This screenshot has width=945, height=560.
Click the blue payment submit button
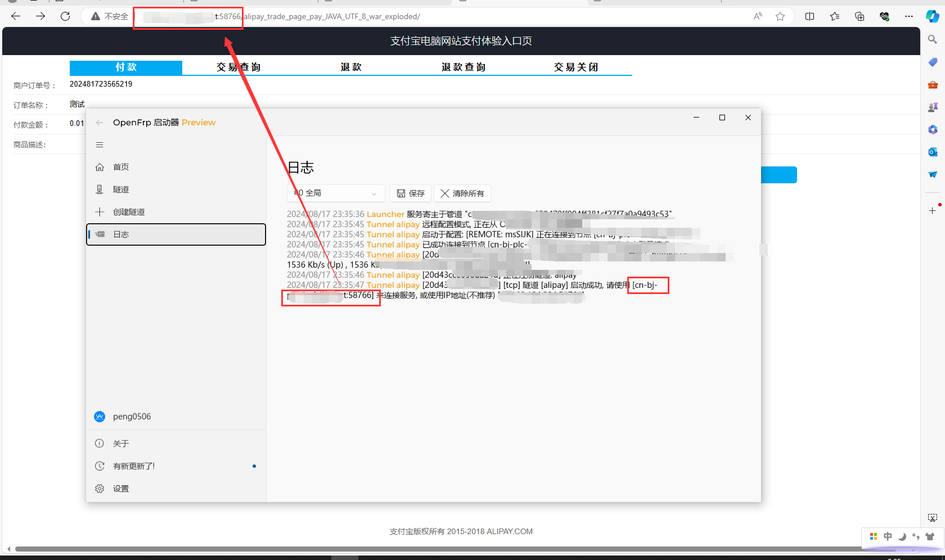[x=779, y=175]
